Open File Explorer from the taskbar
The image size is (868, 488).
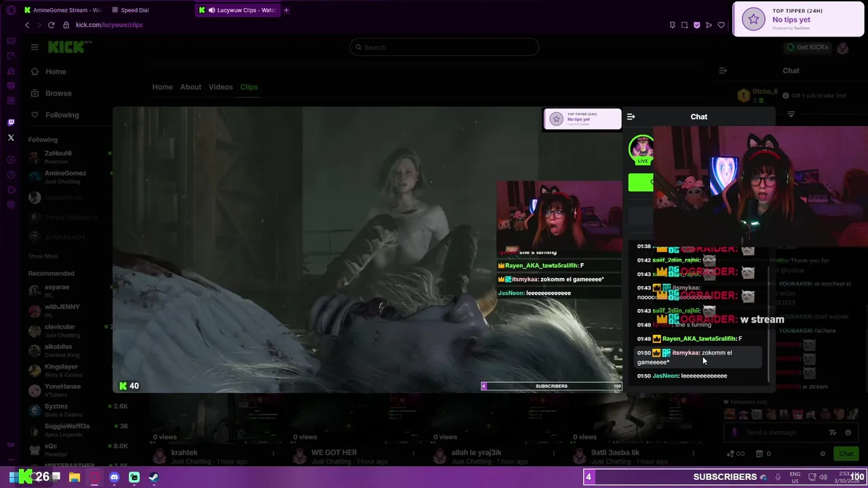(75, 477)
